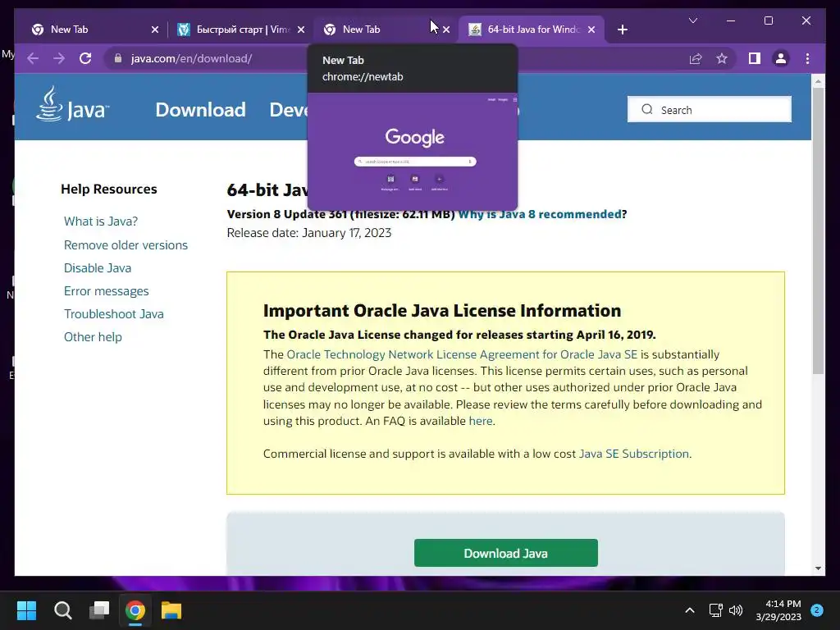Viewport: 840px width, 630px height.
Task: Open the What is Java? link
Action: tap(101, 221)
